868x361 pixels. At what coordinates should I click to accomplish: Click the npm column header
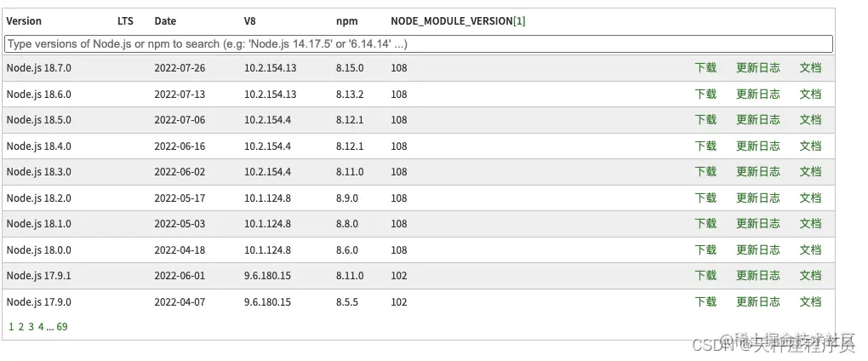347,21
